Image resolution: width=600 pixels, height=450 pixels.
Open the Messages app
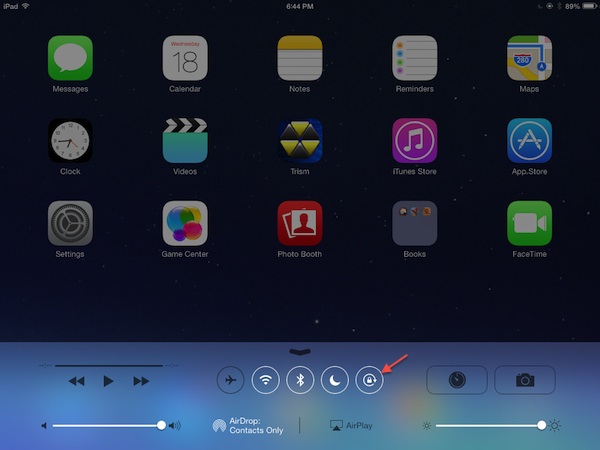pos(70,58)
